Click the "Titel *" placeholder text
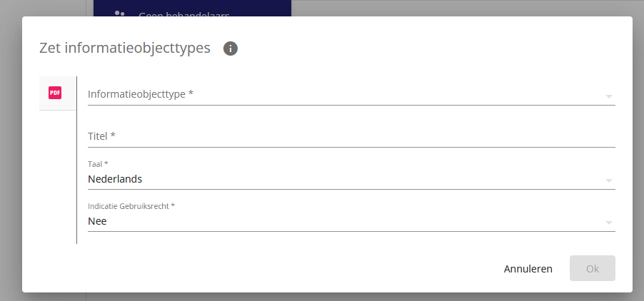This screenshot has width=644, height=301. click(x=102, y=136)
